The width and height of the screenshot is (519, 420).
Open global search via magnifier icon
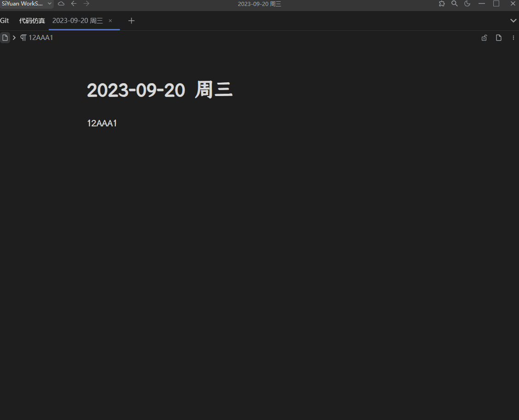point(454,4)
